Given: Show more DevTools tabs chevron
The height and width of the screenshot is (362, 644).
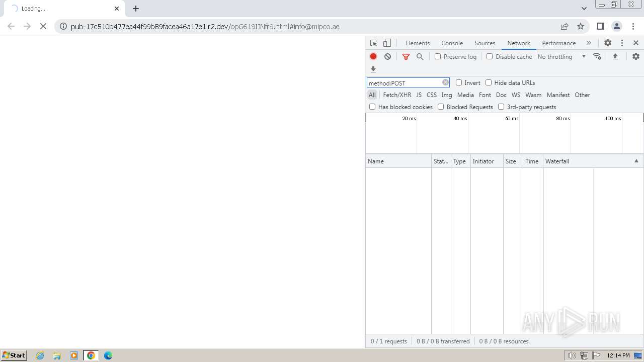Looking at the screenshot, I should click(589, 43).
